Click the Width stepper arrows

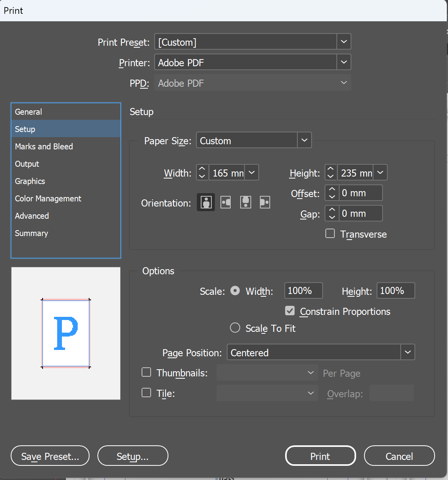202,173
